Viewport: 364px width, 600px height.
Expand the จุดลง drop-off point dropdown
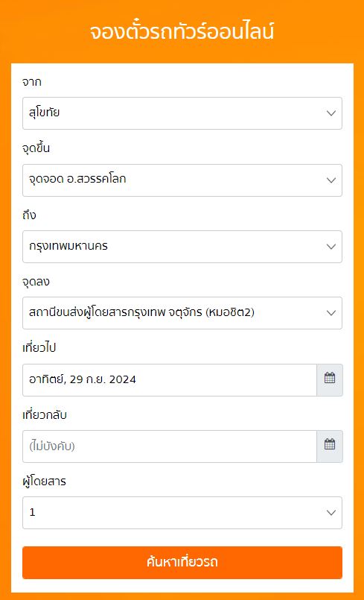(182, 313)
